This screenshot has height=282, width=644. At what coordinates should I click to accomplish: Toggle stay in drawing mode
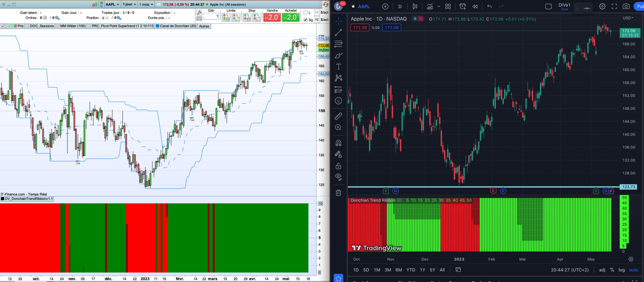tap(338, 154)
